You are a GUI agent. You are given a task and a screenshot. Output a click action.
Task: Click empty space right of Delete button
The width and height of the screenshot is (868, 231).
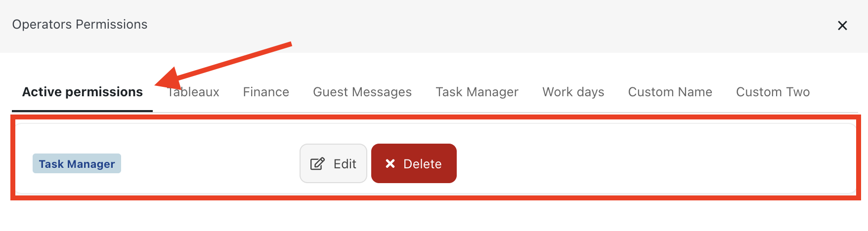(643, 163)
